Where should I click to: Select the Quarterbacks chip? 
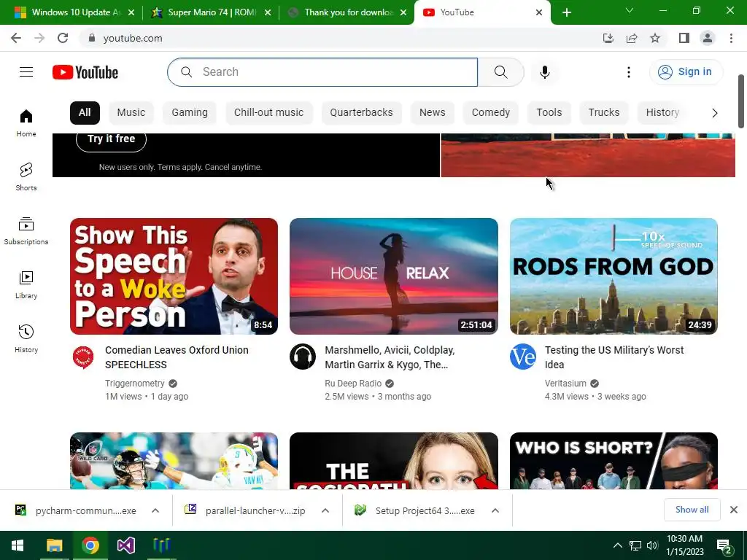[362, 113]
